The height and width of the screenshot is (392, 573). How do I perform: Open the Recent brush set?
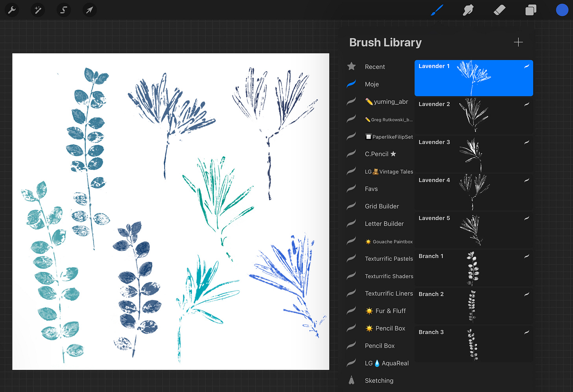375,67
